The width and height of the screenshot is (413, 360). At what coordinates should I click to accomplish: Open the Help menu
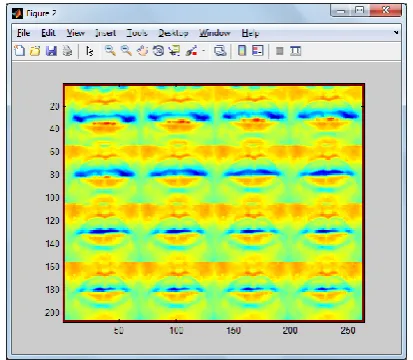pyautogui.click(x=250, y=33)
